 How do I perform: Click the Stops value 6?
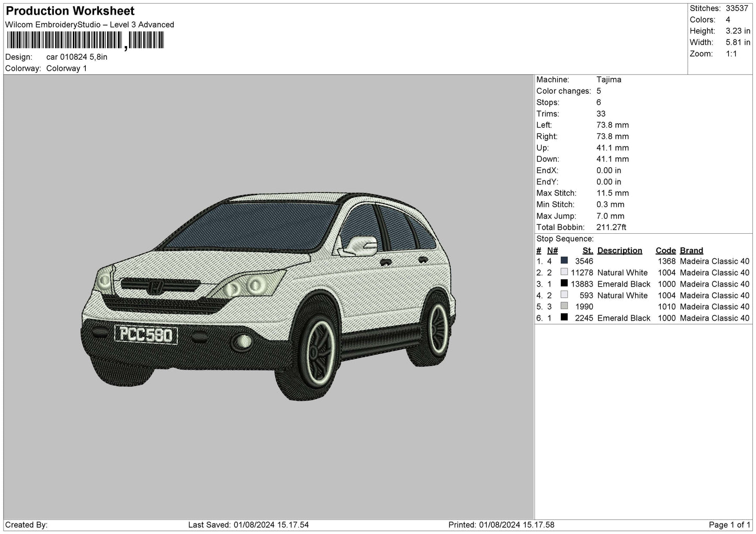[x=599, y=103]
